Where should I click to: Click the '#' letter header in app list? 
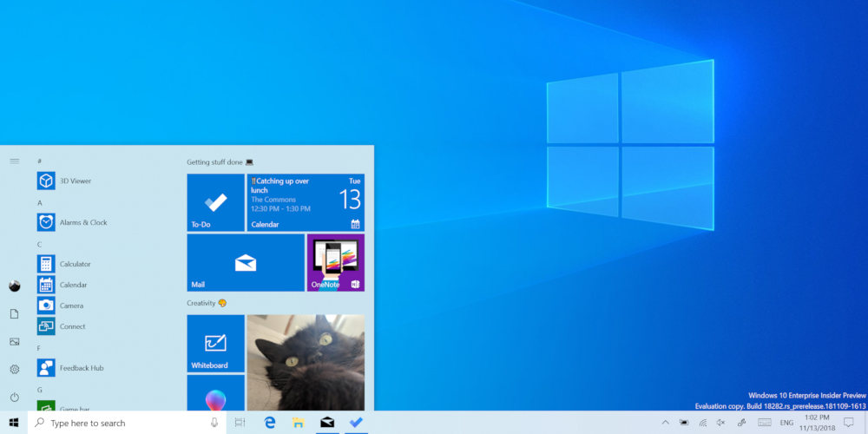[x=39, y=161]
